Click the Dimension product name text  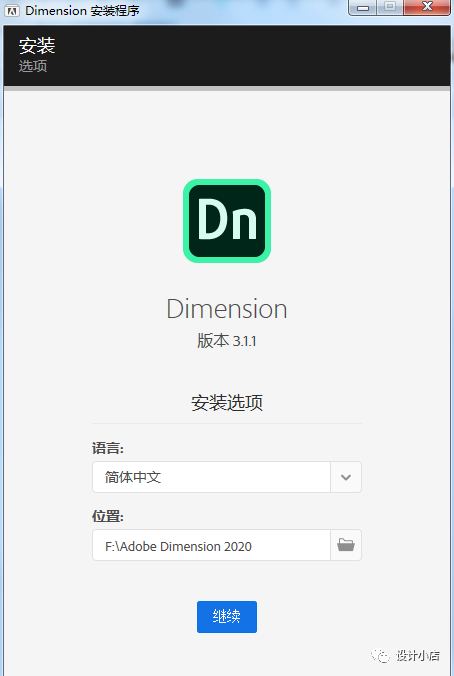tap(227, 309)
